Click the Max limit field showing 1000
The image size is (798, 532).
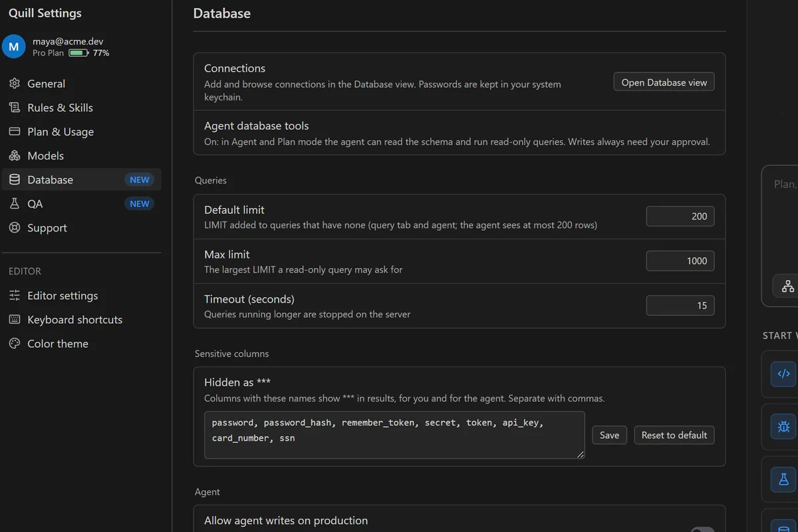click(x=680, y=261)
